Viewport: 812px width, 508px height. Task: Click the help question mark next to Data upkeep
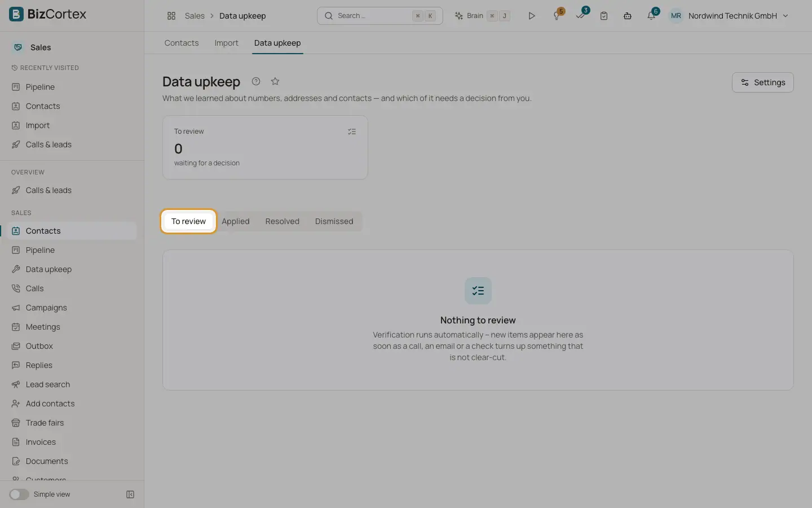pyautogui.click(x=256, y=81)
